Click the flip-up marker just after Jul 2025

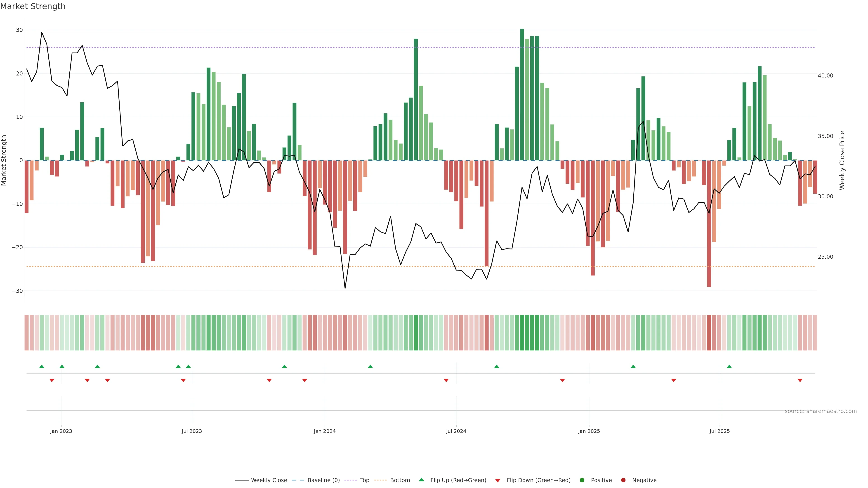[x=729, y=366]
